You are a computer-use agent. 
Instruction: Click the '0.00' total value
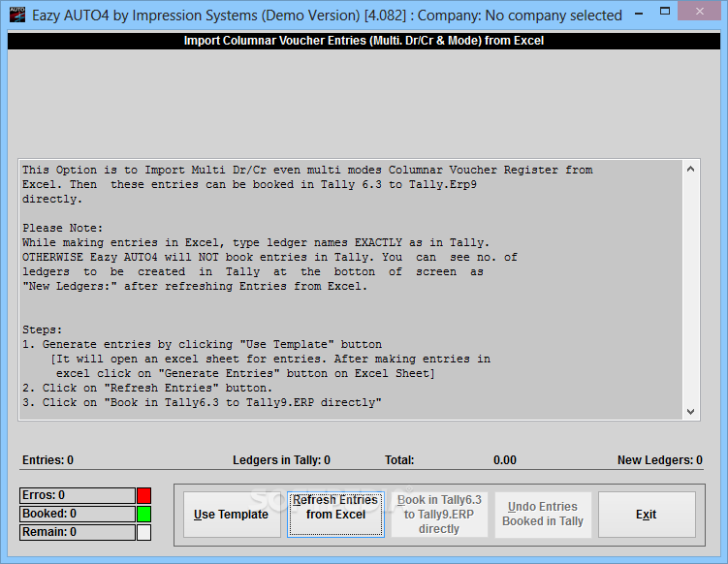point(505,460)
